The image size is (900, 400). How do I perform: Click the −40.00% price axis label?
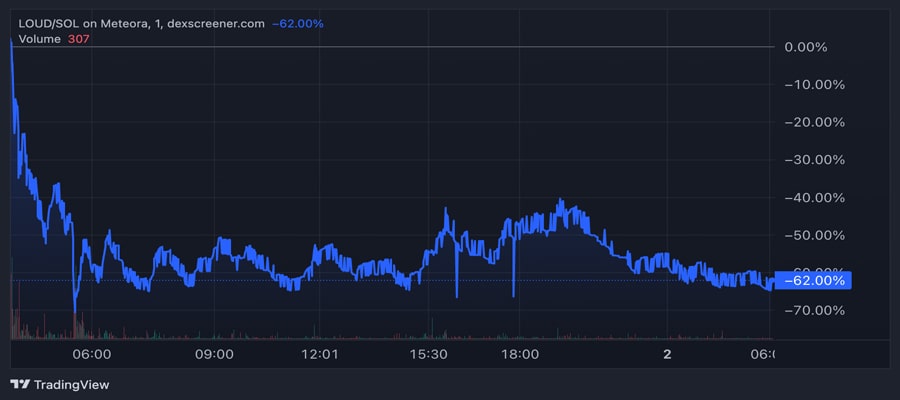(814, 197)
